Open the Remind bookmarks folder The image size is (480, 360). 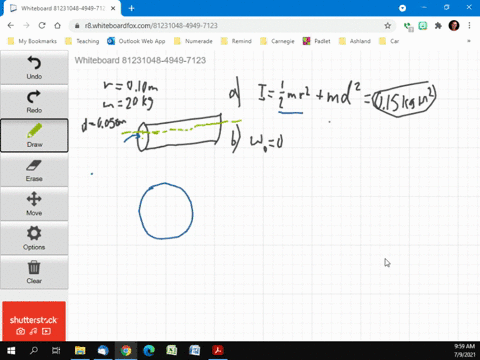click(236, 41)
